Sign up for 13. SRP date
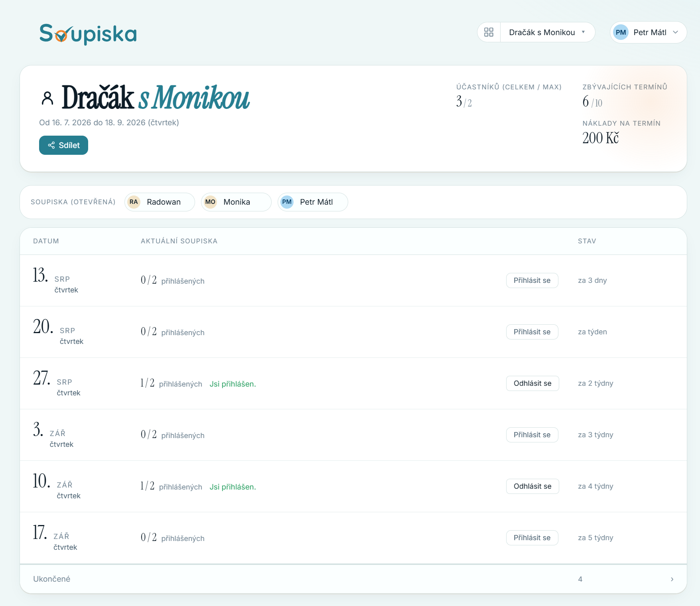700x606 pixels. [532, 280]
